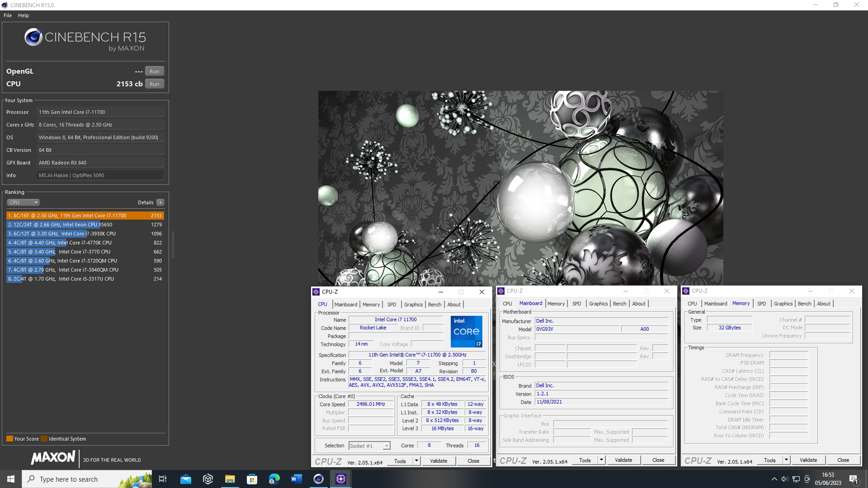Open File Explorer from taskbar

pyautogui.click(x=230, y=479)
